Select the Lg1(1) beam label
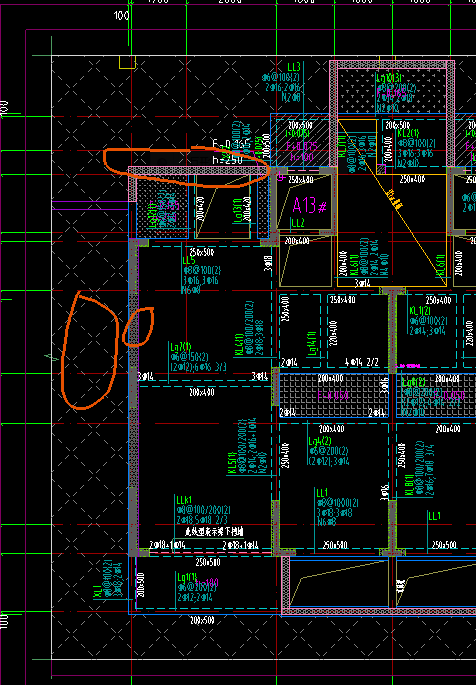 187,578
